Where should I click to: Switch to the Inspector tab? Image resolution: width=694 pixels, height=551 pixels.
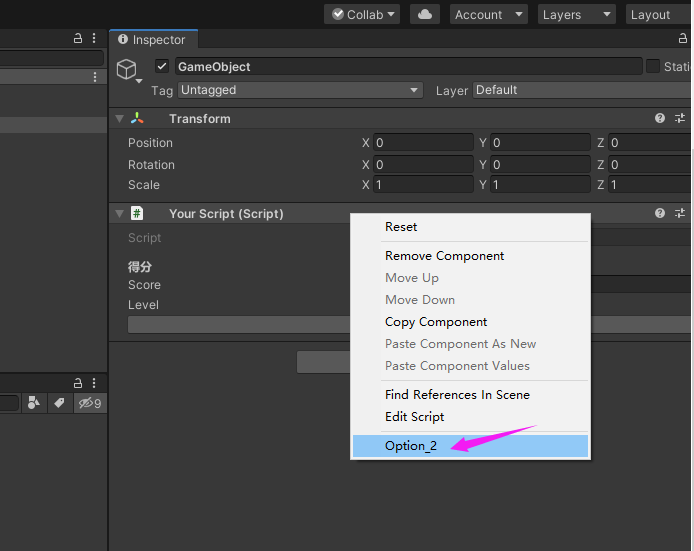pyautogui.click(x=153, y=39)
